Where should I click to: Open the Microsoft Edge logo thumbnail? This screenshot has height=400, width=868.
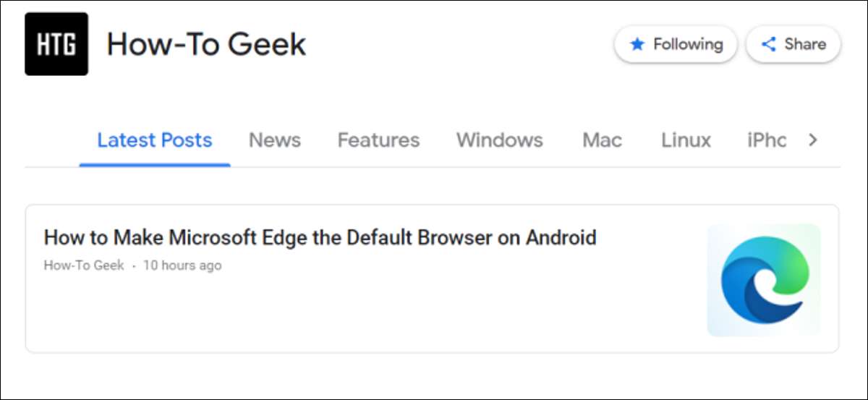[764, 280]
